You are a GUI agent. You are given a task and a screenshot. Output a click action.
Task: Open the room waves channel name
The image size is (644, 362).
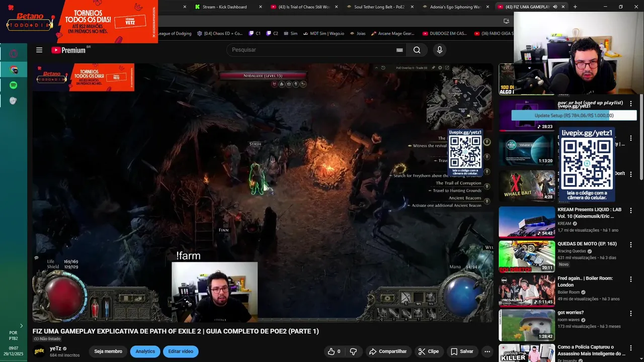pos(569,320)
